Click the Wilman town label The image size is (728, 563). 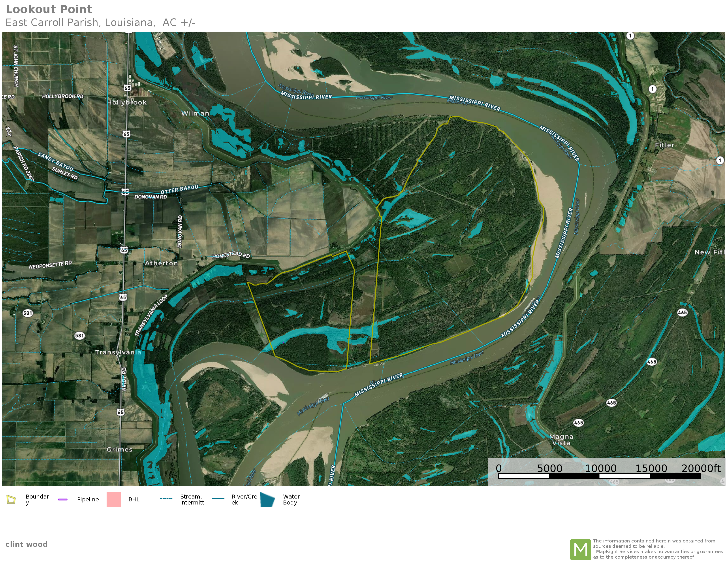195,113
